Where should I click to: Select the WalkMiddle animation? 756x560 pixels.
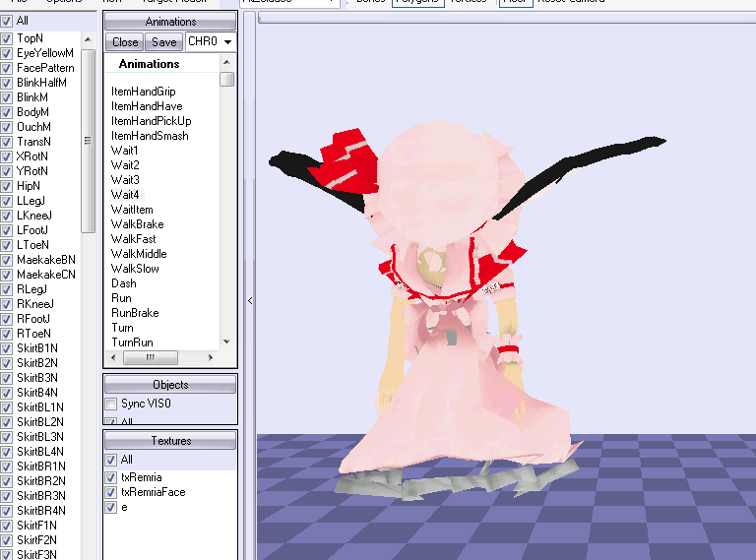tap(139, 254)
